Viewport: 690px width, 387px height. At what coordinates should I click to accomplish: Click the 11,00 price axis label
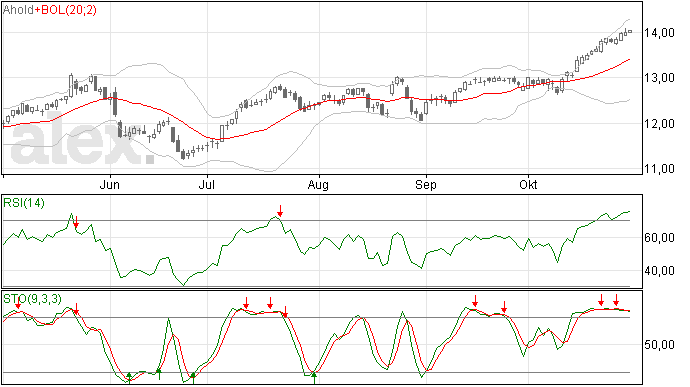659,169
